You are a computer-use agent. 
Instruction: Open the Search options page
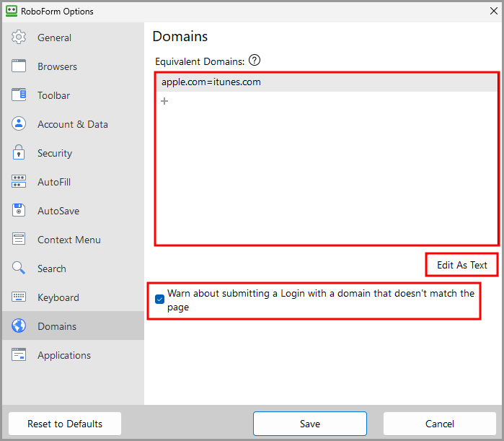[x=73, y=268]
